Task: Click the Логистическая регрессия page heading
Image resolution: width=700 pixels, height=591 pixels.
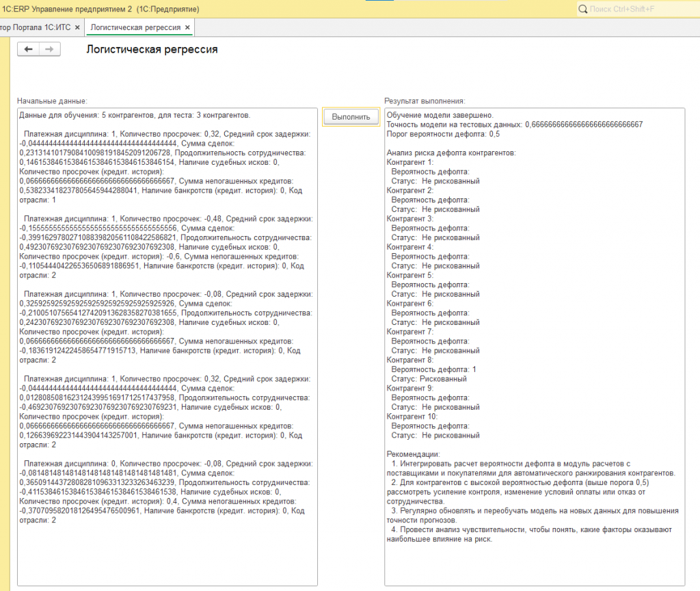Action: 152,49
